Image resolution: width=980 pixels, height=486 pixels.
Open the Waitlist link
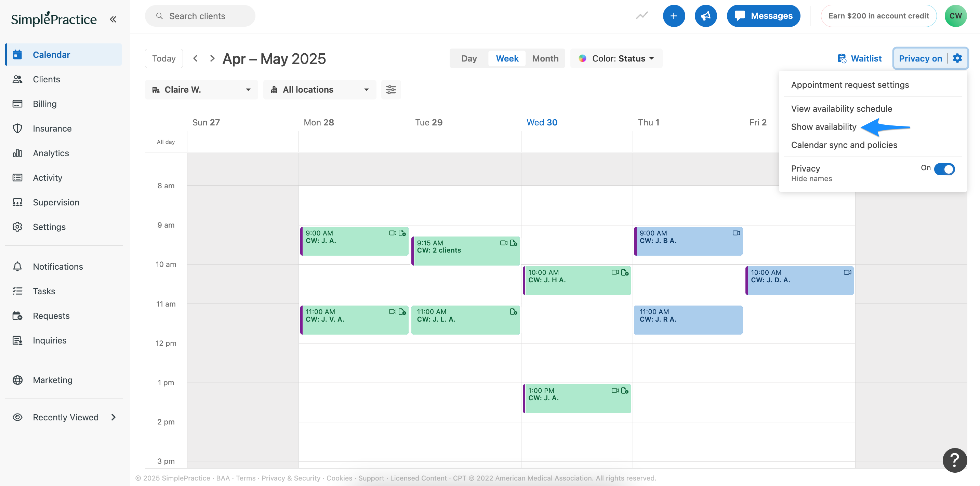(x=859, y=58)
